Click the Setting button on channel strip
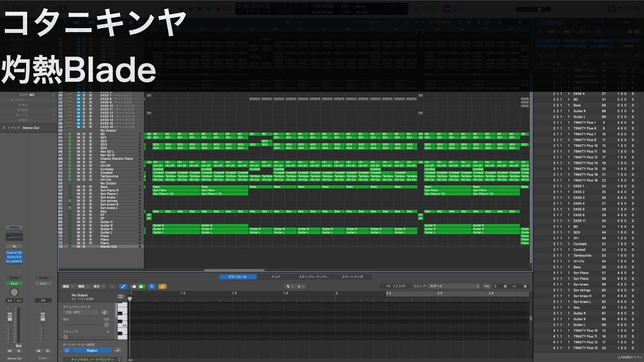 click(14, 227)
